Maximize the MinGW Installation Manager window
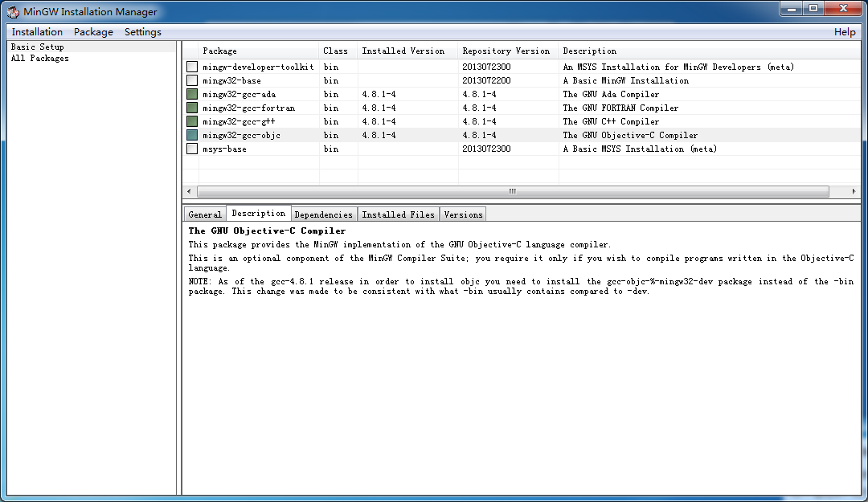The width and height of the screenshot is (868, 502). [x=813, y=8]
